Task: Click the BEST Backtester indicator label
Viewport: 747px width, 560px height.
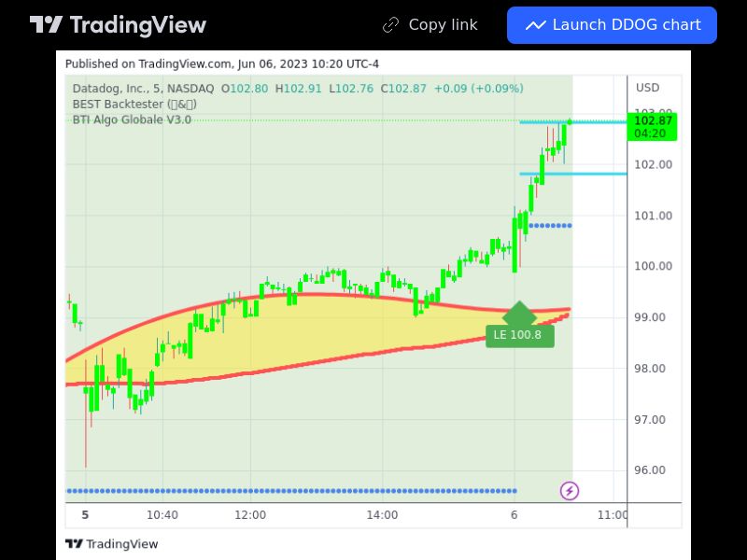Action: pos(134,105)
